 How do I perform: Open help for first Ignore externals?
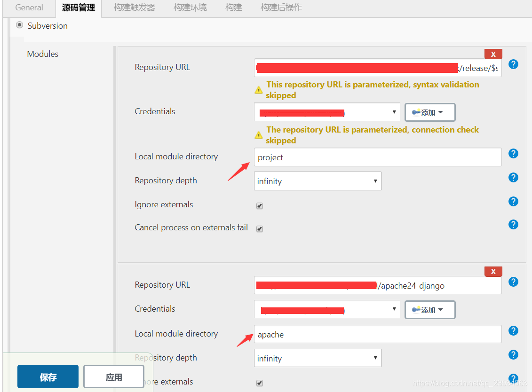tap(513, 202)
